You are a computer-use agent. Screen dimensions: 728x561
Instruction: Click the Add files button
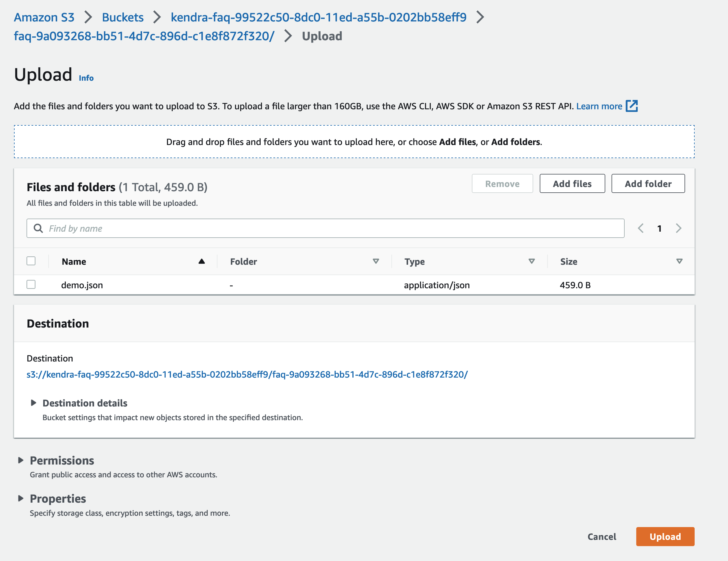[572, 183]
